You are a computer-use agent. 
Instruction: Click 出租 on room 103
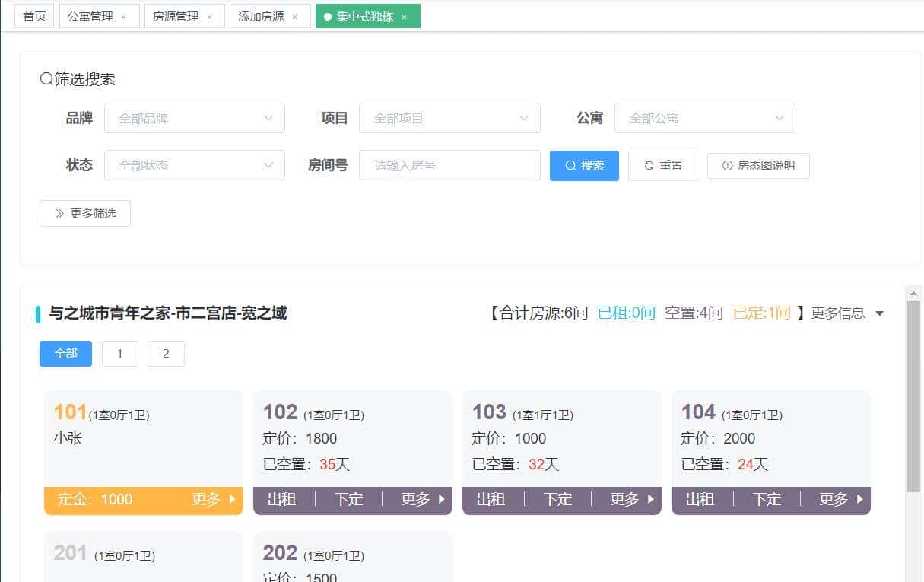[491, 500]
